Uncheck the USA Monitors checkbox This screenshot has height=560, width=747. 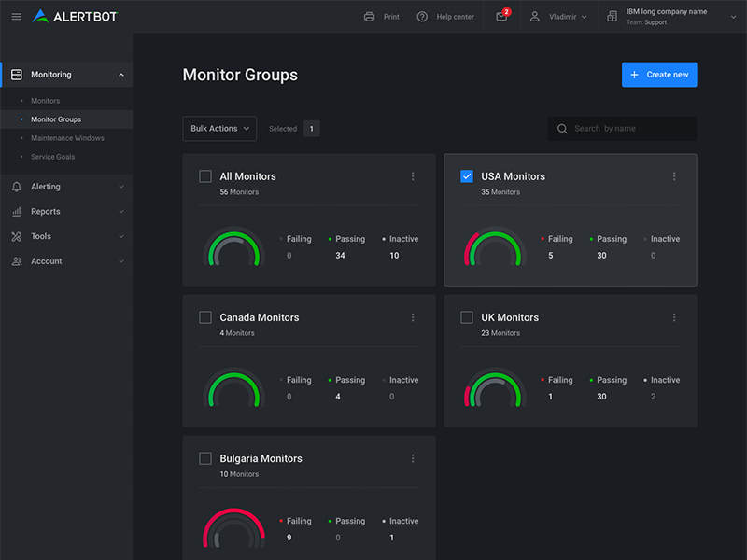467,176
